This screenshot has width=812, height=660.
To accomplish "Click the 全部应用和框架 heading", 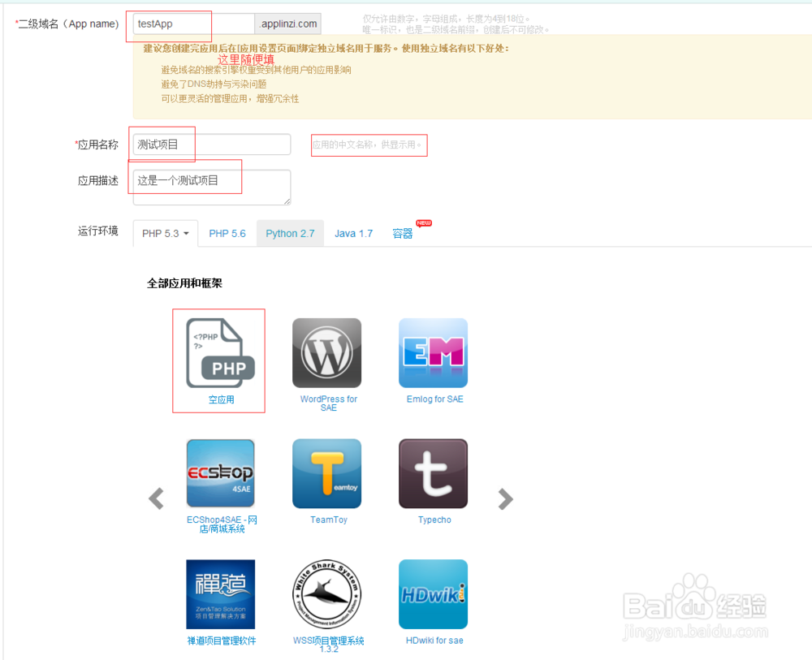I will pos(184,283).
